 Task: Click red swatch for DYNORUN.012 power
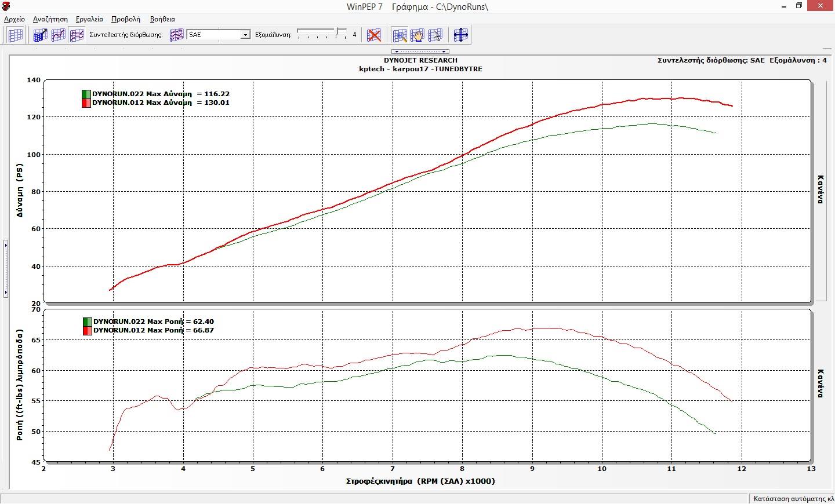86,103
